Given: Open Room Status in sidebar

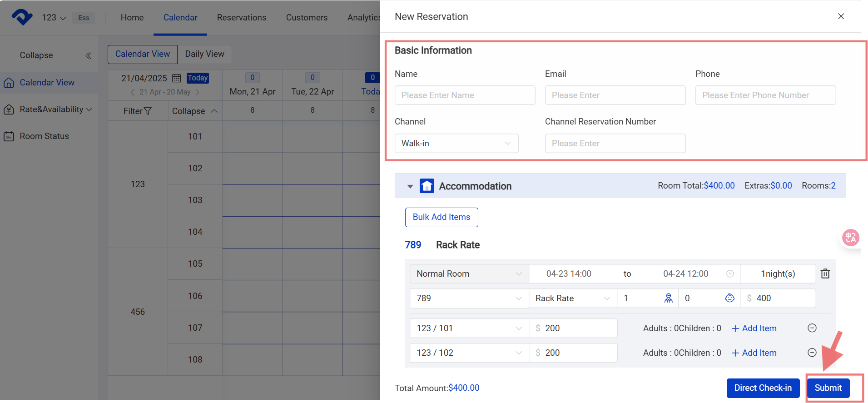Looking at the screenshot, I should [x=44, y=136].
